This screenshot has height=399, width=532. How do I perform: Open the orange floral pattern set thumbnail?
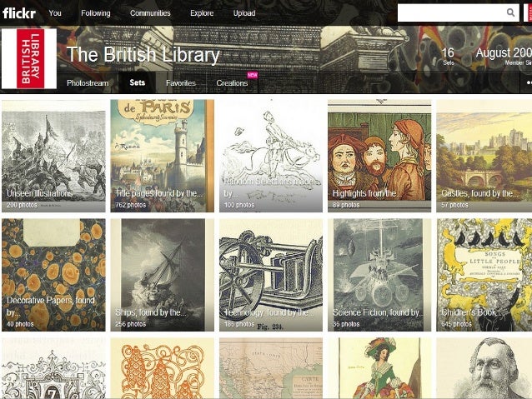tap(162, 368)
